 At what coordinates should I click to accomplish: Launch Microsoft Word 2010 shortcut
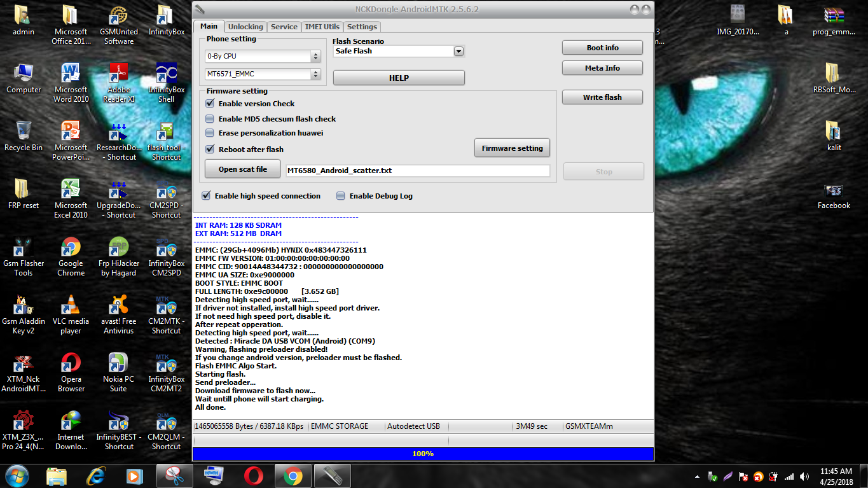(71, 83)
